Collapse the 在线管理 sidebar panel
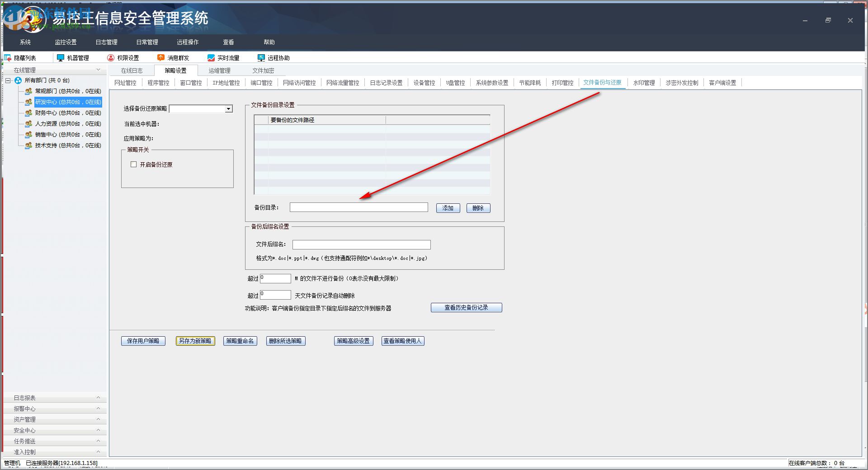This screenshot has height=470, width=868. [98, 70]
